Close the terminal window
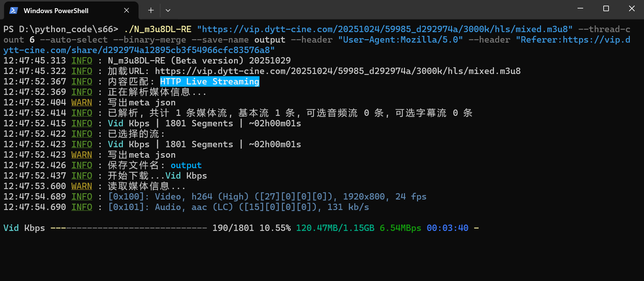The image size is (644, 281). (632, 8)
